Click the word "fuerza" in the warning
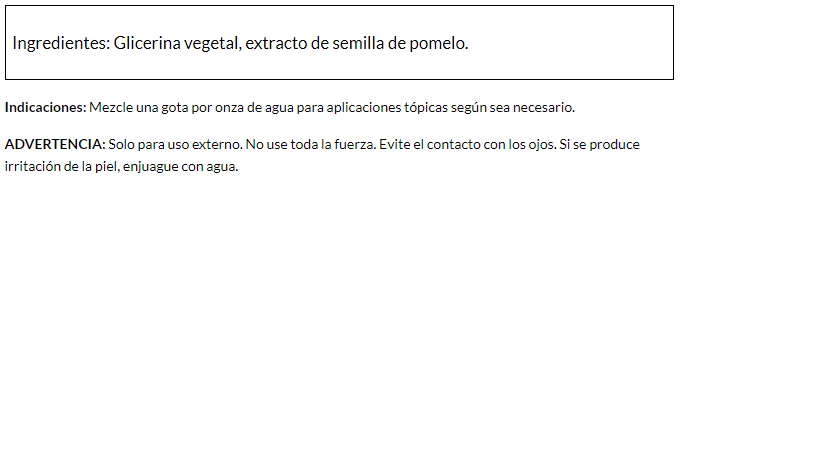Screen dimensions: 819x460 pos(354,144)
